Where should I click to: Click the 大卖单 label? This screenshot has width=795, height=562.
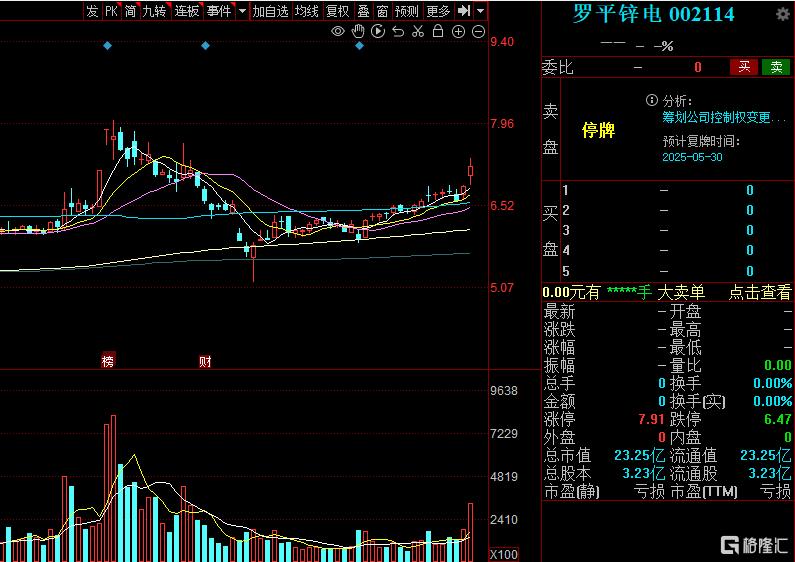(681, 292)
